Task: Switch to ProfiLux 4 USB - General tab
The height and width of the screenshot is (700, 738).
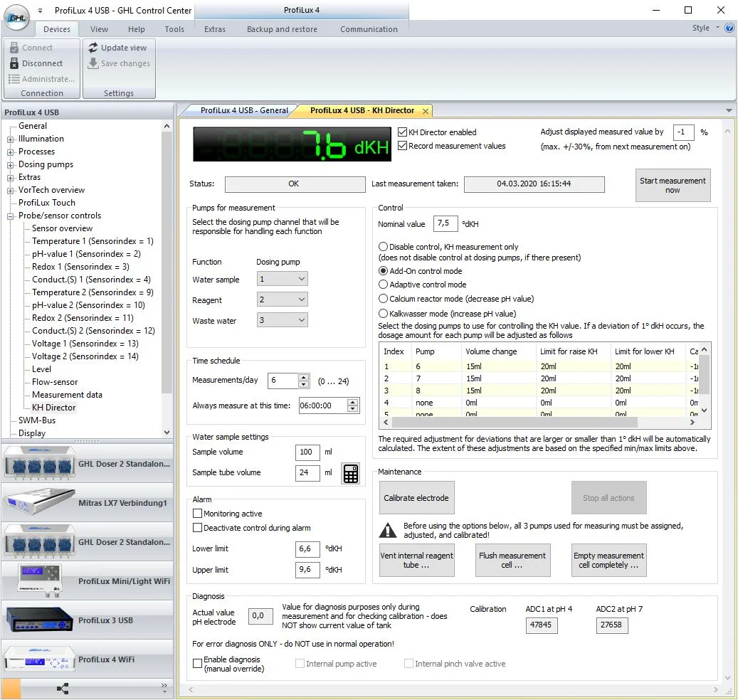Action: click(244, 110)
